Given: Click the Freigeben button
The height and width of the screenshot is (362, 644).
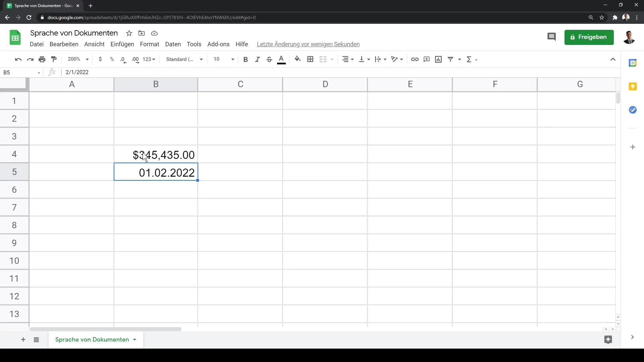Looking at the screenshot, I should pos(589,37).
